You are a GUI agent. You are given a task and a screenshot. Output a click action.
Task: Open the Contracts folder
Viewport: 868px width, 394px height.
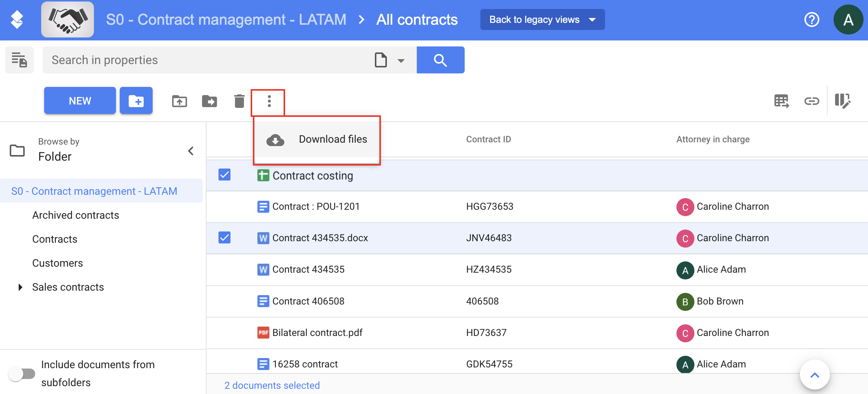pos(55,239)
